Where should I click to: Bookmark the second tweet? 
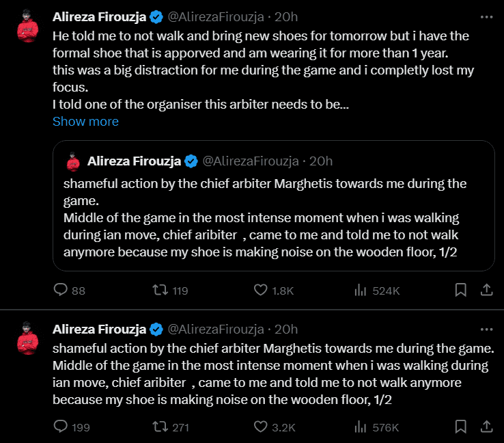[461, 427]
